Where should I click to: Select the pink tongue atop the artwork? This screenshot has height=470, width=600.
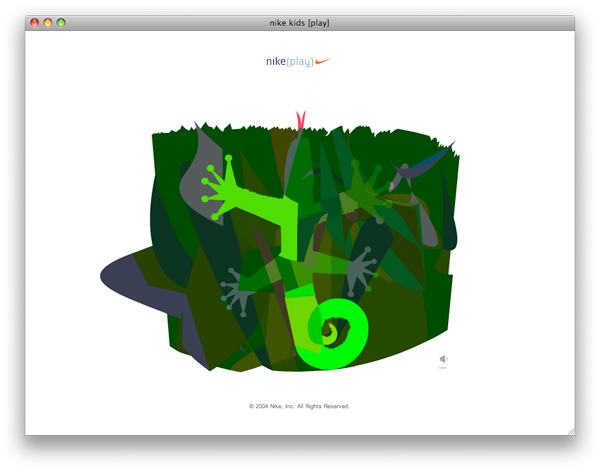coord(298,119)
